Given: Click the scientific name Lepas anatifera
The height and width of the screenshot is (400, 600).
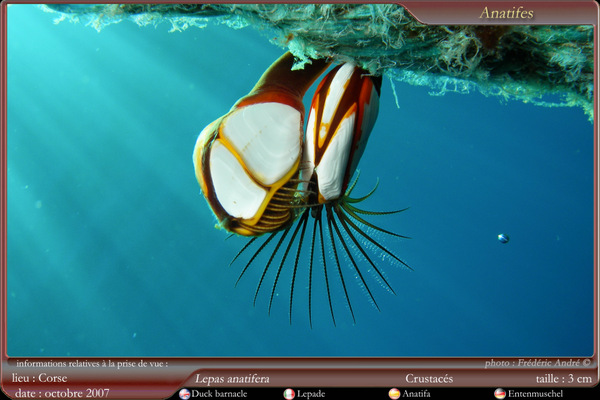Looking at the screenshot, I should coord(232,379).
